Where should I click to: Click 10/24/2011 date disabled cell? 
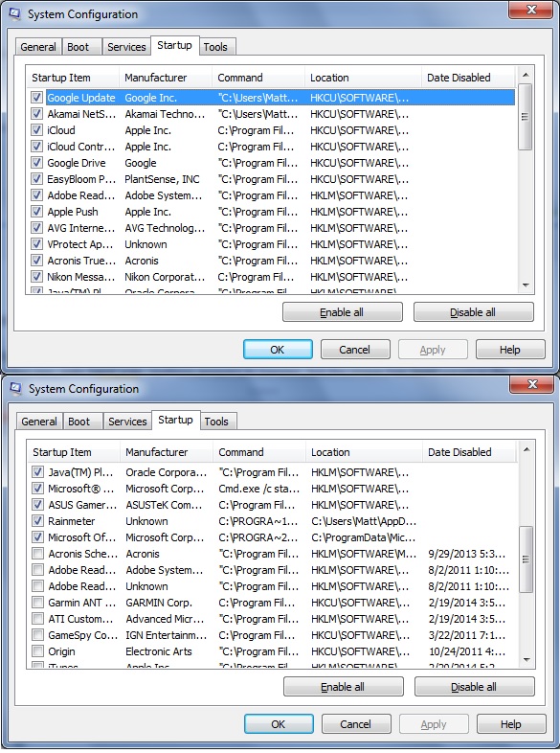click(467, 651)
